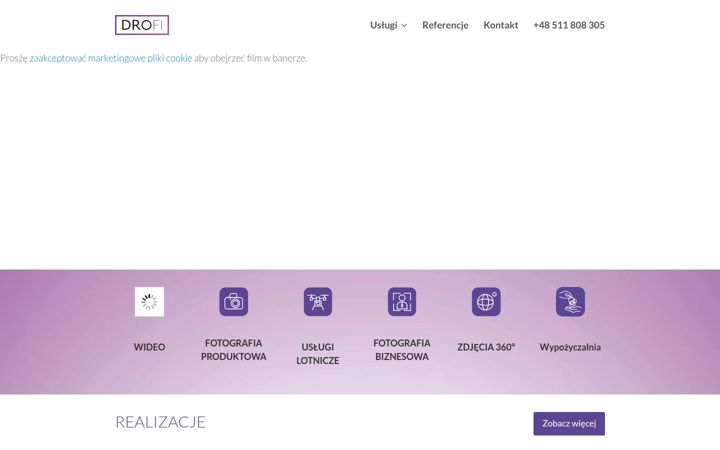
Task: Call phone number +48 511 808 305
Action: pos(568,25)
